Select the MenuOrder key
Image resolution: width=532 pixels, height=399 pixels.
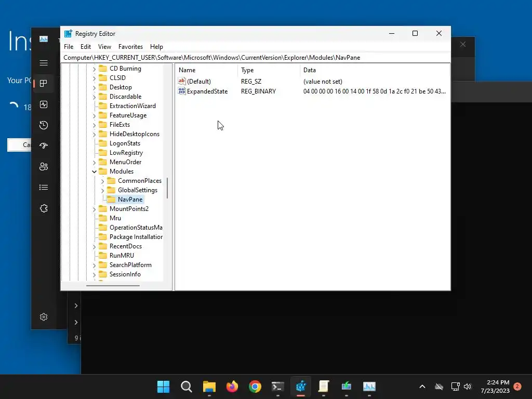click(125, 162)
